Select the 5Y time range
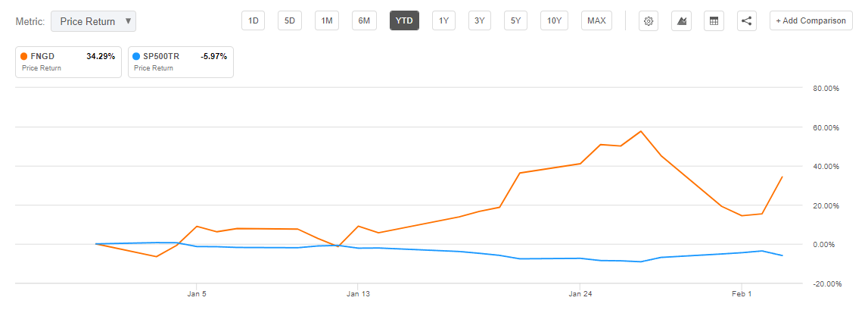The width and height of the screenshot is (868, 310). coord(515,21)
